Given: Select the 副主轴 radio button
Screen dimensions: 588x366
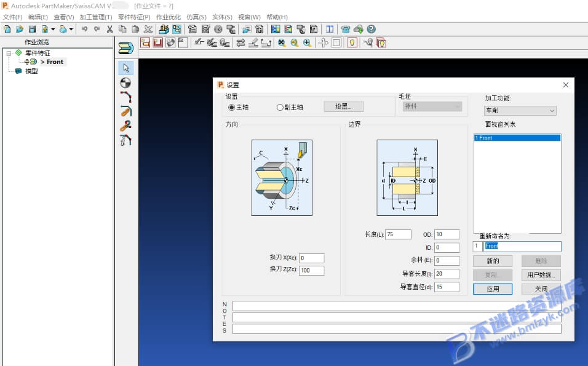Looking at the screenshot, I should click(x=280, y=107).
